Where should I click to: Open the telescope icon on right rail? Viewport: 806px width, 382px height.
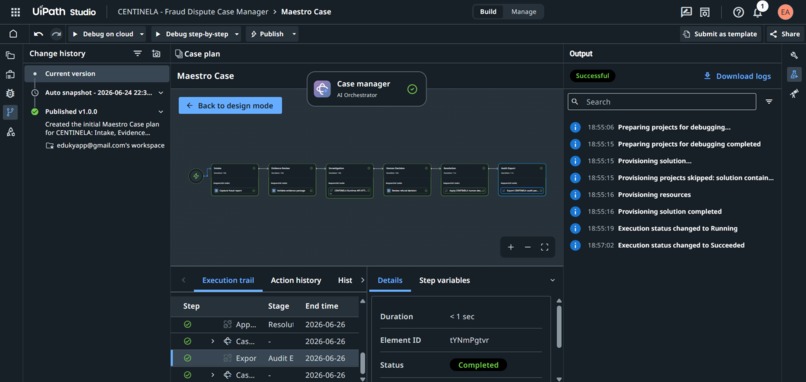[x=794, y=94]
